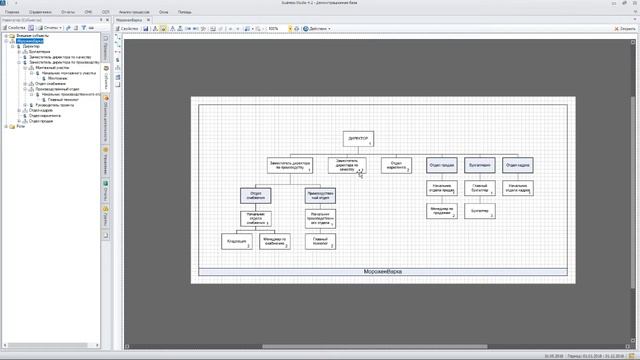640x360 pixels.
Task: Switch to the МороженВарка document tab
Action: (x=129, y=20)
